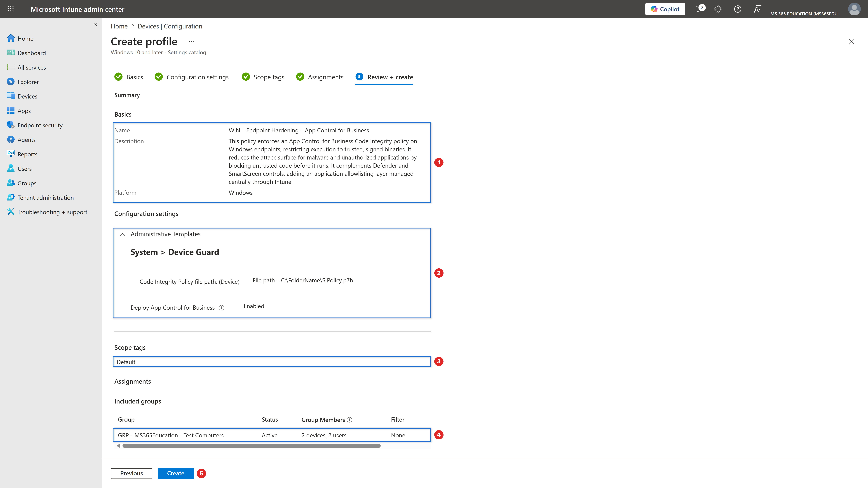
Task: Open the settings gear icon
Action: 718,9
